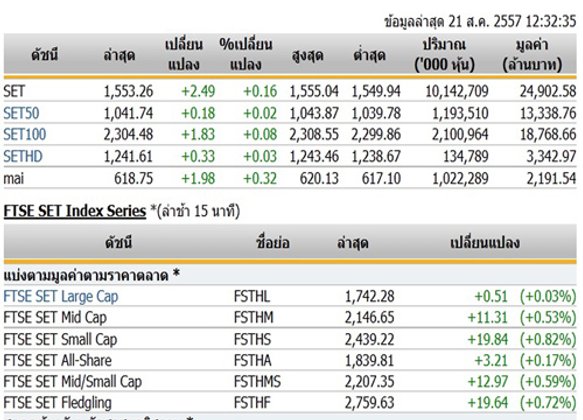
Task: Click the FSTHL symbol
Action: click(x=252, y=297)
